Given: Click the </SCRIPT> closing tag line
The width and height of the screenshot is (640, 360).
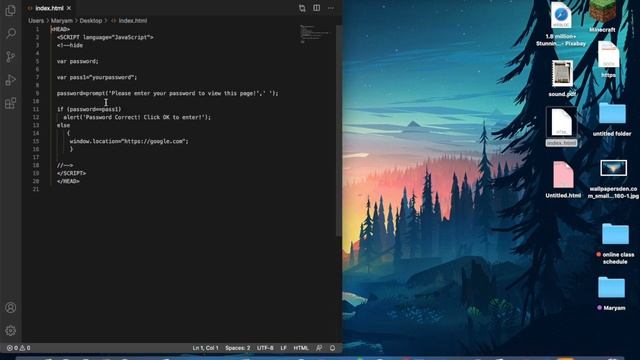Looking at the screenshot, I should [71, 173].
